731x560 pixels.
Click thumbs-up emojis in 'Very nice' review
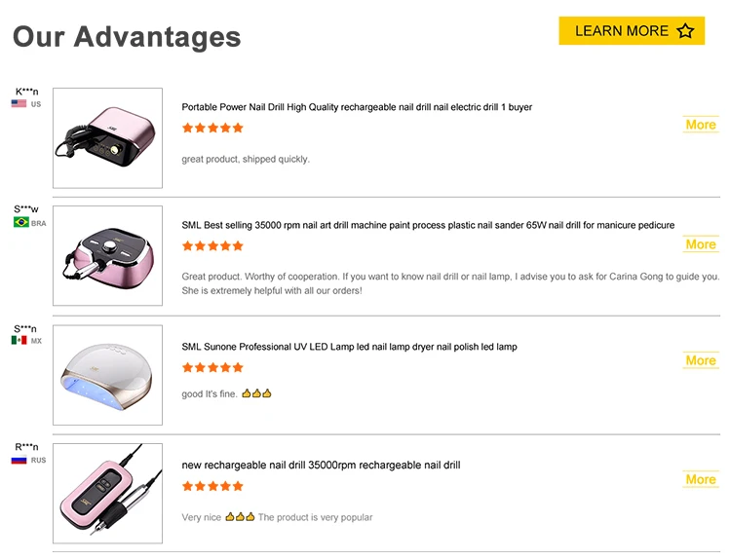(x=240, y=517)
